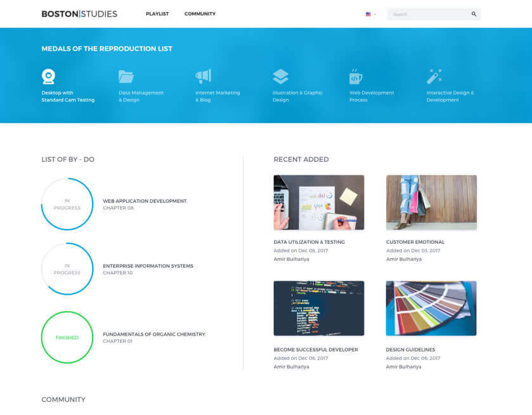Image resolution: width=532 pixels, height=415 pixels.
Task: Open Become Successful Developer code thumbnail
Action: (319, 308)
